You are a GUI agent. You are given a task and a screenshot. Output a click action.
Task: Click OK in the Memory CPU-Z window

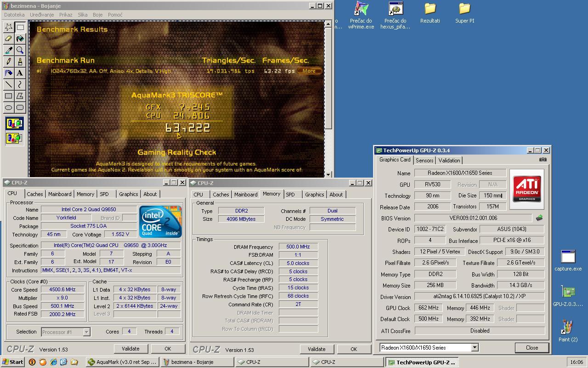coord(354,349)
